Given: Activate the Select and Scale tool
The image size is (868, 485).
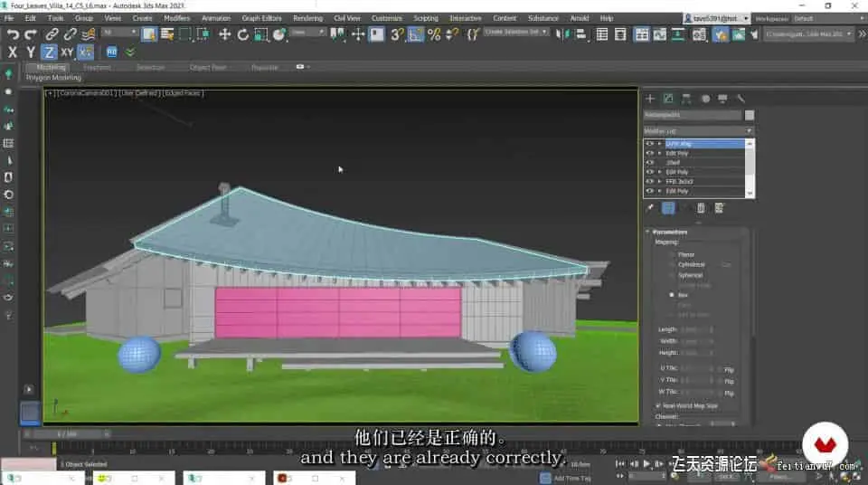Looking at the screenshot, I should (260, 34).
